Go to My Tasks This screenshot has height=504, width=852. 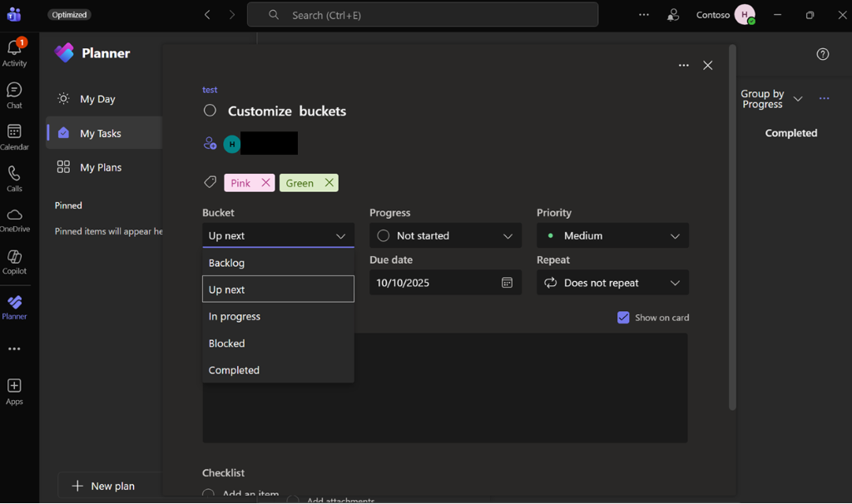point(104,133)
